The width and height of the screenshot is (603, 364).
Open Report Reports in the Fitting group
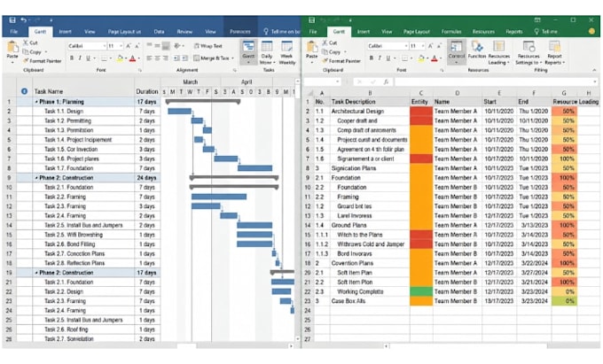(x=554, y=52)
